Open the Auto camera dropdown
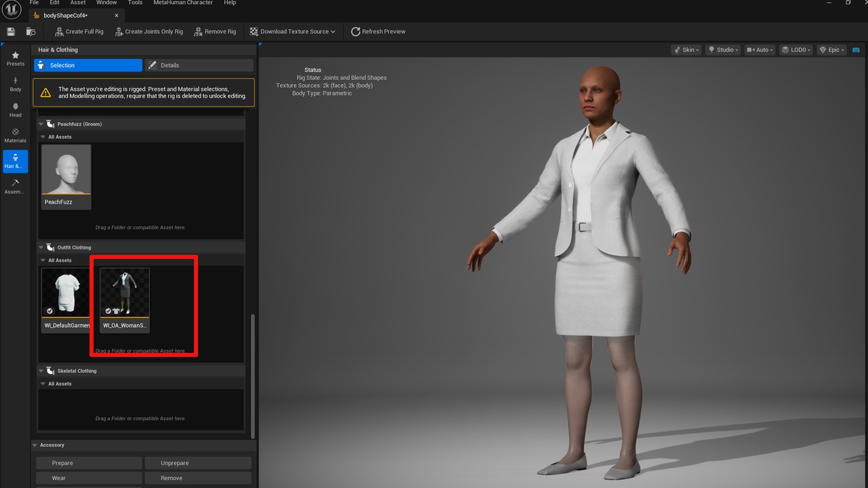Screen dimensions: 868x488 point(759,49)
